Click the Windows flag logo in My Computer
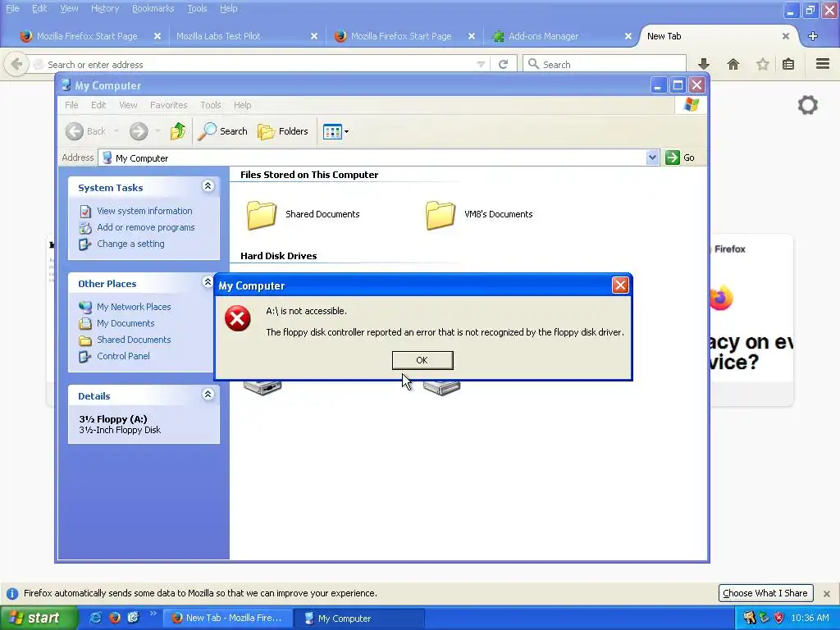 point(691,104)
